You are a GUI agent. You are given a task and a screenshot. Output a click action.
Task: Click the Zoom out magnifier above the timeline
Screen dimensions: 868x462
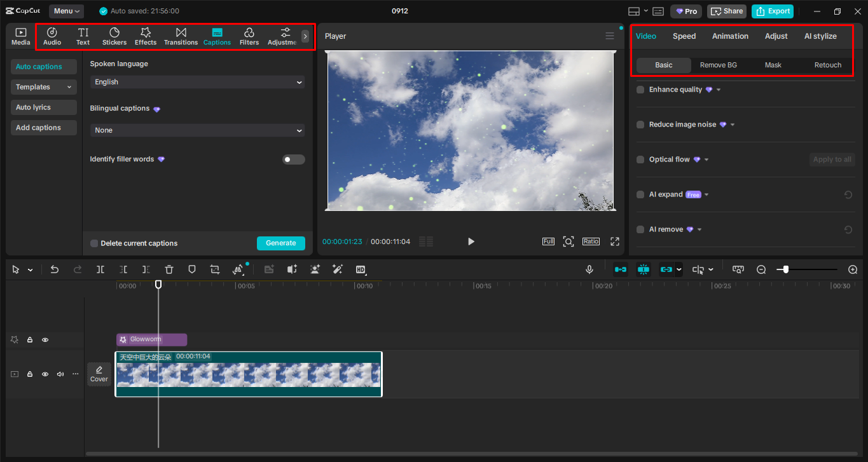coord(761,269)
